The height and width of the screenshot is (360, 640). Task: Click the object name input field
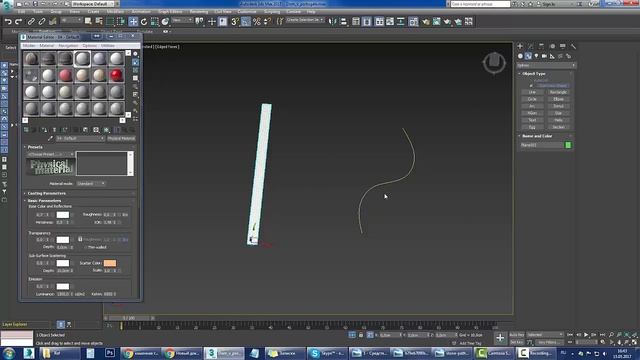[542, 145]
